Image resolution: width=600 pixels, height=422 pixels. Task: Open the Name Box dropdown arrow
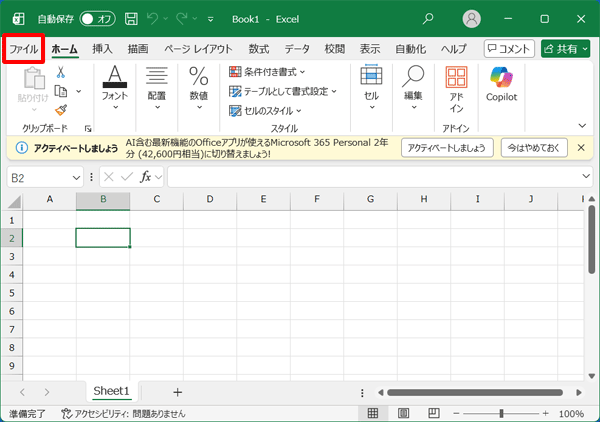tap(77, 177)
